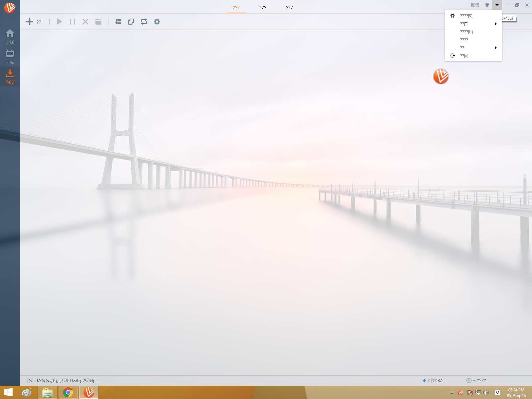Screen dimensions: 532x399
Task: Open the clock scheduler dropdown in status bar
Action: coord(470,380)
